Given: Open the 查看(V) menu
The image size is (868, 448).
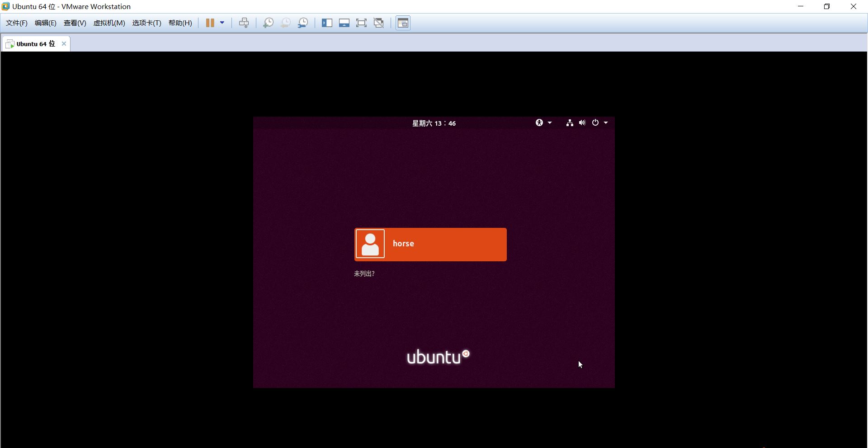Looking at the screenshot, I should tap(75, 23).
